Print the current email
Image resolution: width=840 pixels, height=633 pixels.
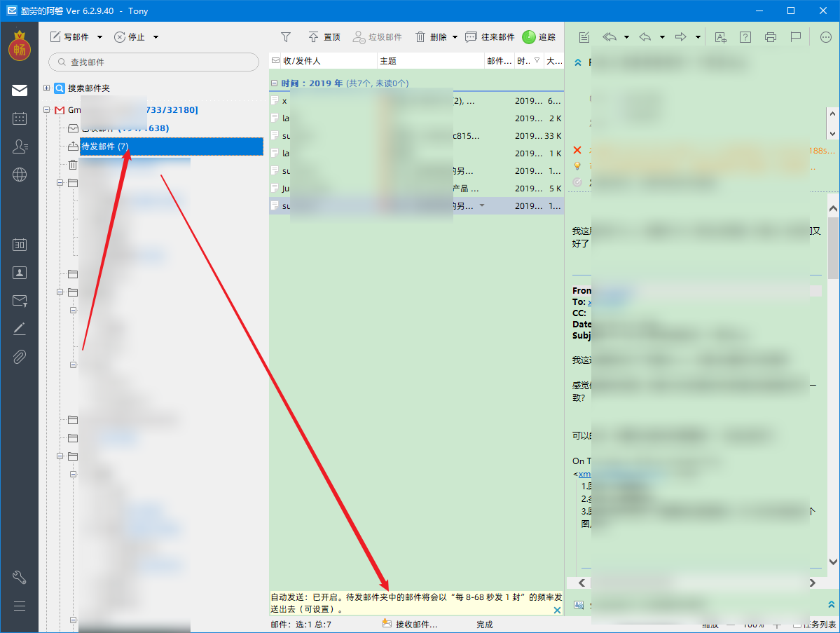[771, 37]
